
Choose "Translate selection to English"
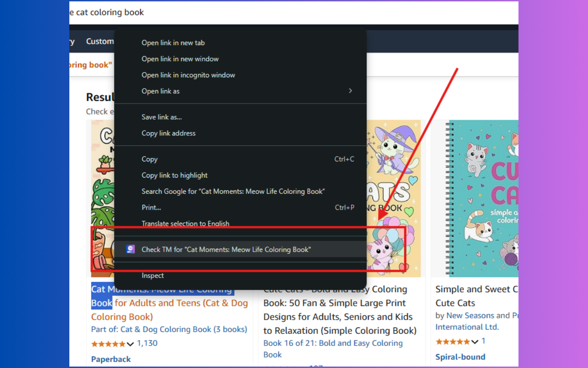tap(240, 224)
